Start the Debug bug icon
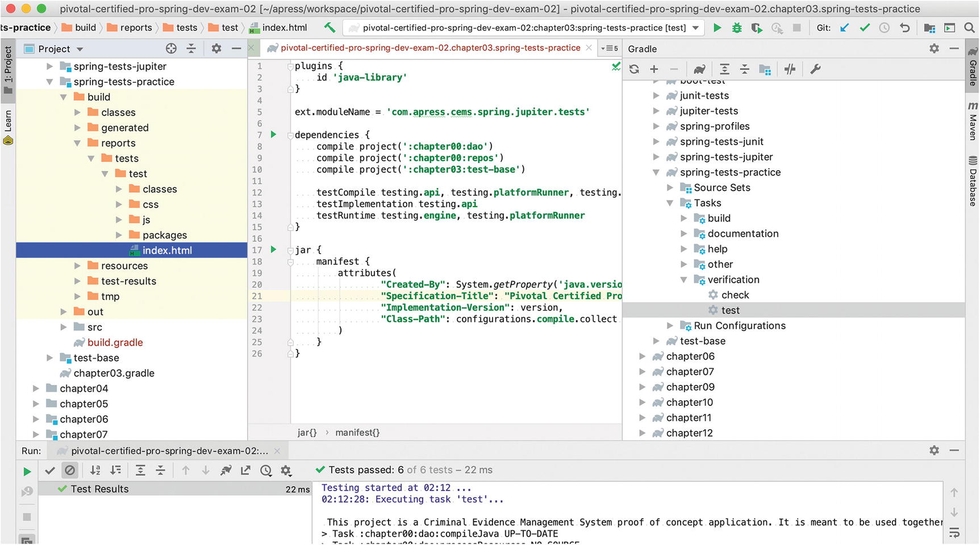The width and height of the screenshot is (980, 545). [737, 28]
